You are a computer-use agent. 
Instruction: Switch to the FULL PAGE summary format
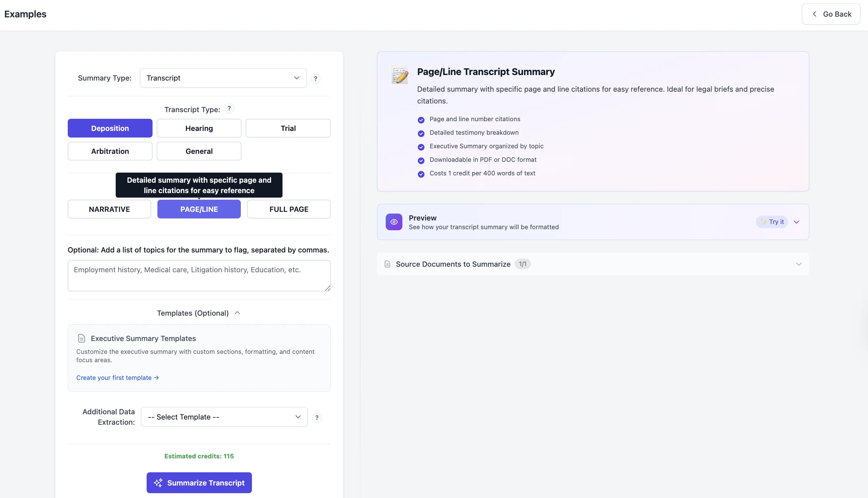coord(288,209)
